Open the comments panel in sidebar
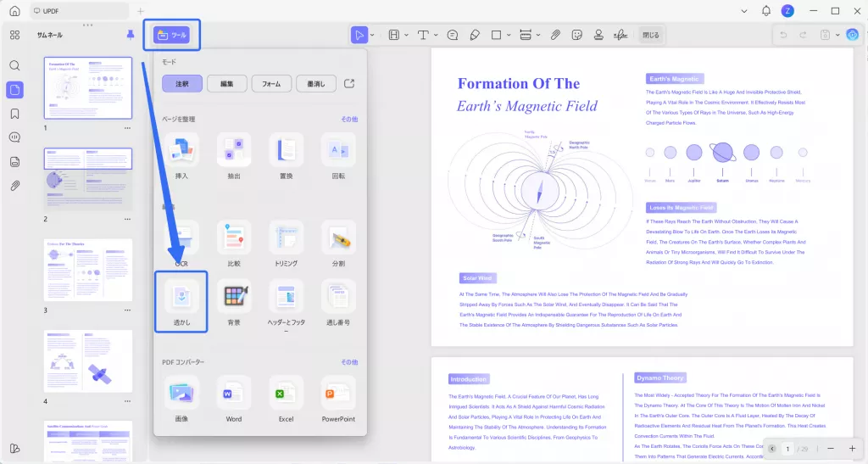This screenshot has height=464, width=868. tap(15, 137)
